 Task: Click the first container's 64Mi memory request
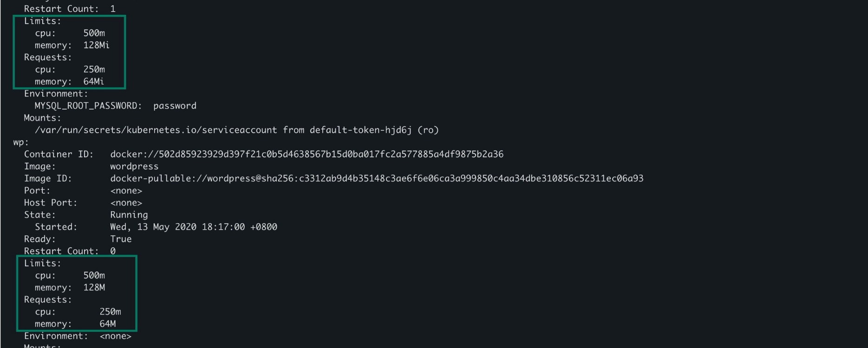click(93, 81)
